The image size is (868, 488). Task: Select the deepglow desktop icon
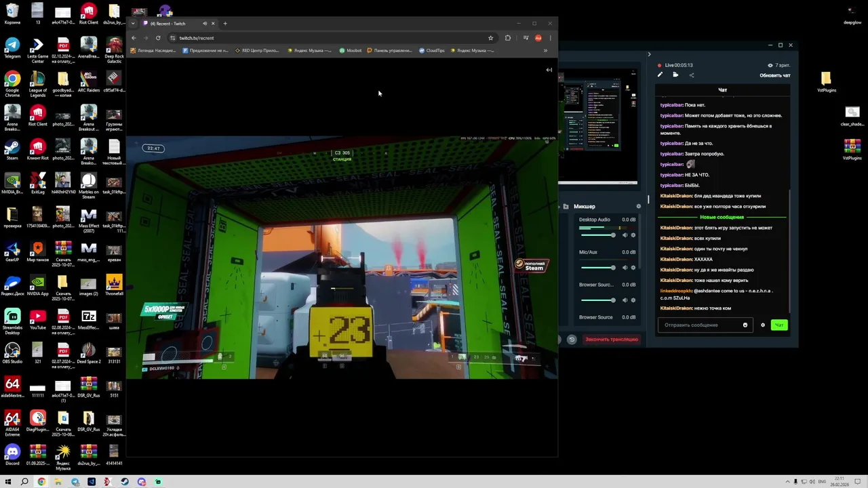tap(852, 14)
